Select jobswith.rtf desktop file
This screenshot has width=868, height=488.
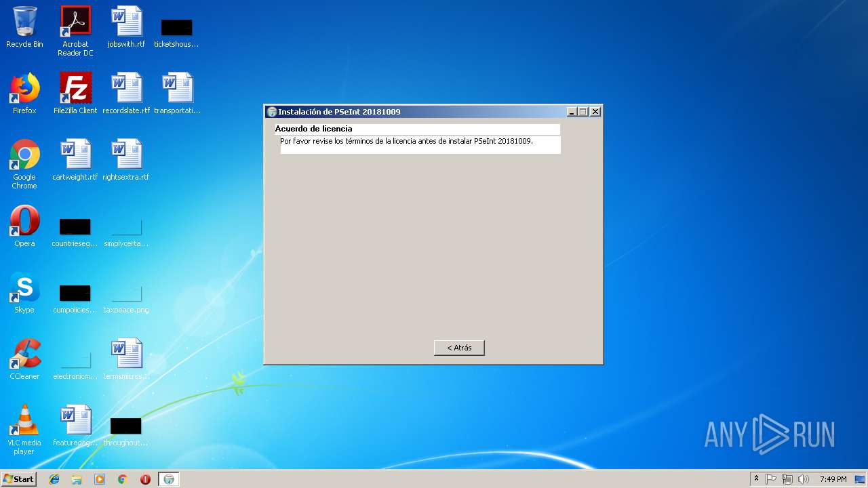coord(126,28)
